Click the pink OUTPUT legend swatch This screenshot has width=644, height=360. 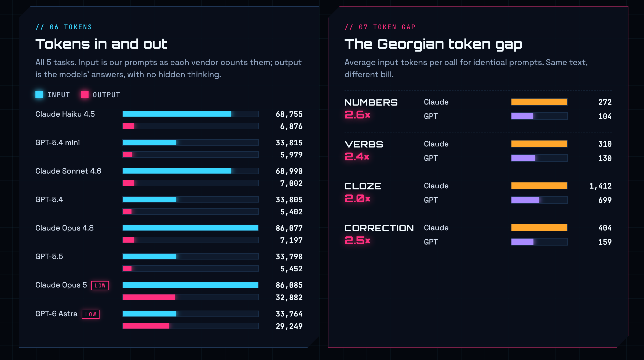[x=85, y=95]
